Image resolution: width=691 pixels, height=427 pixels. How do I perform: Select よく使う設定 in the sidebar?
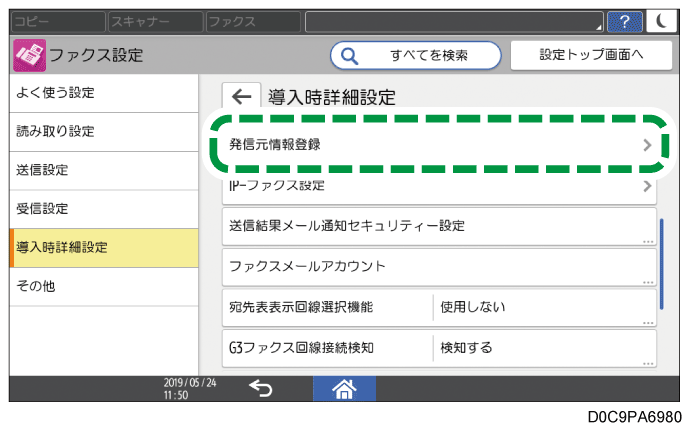coord(104,93)
